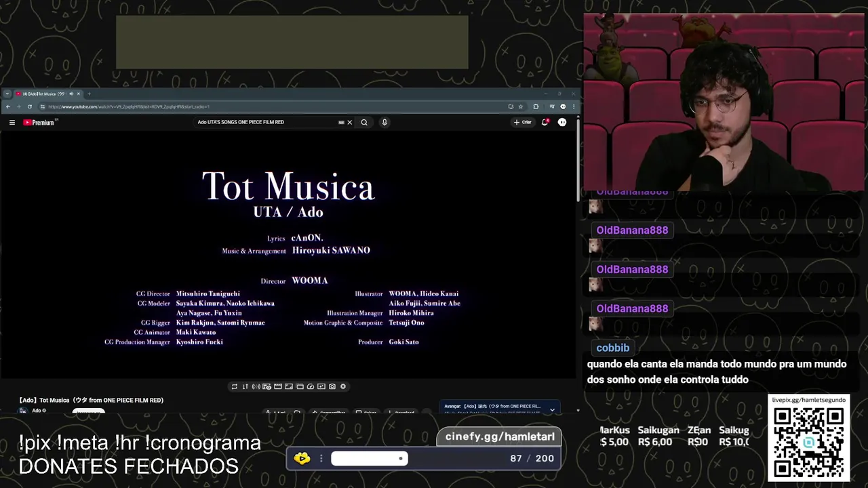Close the Tot Musica browser tab
The width and height of the screenshot is (868, 488).
pyautogui.click(x=79, y=94)
